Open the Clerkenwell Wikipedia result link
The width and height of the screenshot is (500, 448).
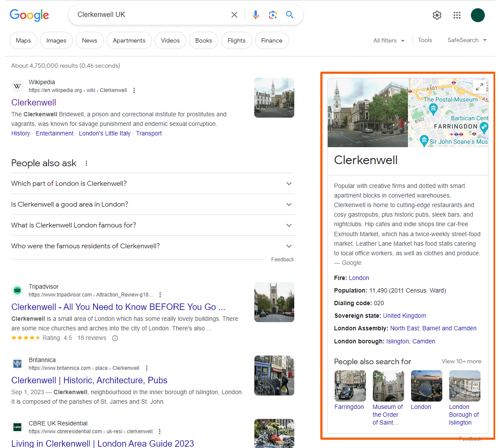34,102
